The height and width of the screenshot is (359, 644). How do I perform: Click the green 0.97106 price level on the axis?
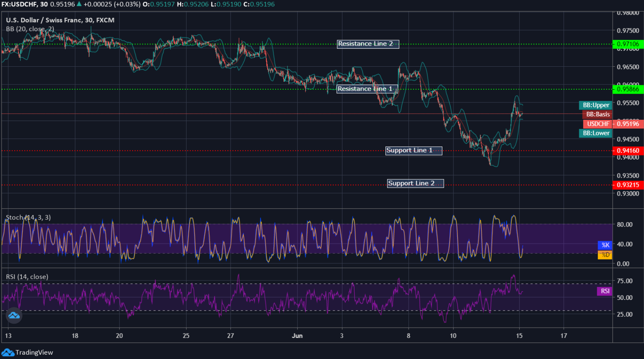[627, 45]
